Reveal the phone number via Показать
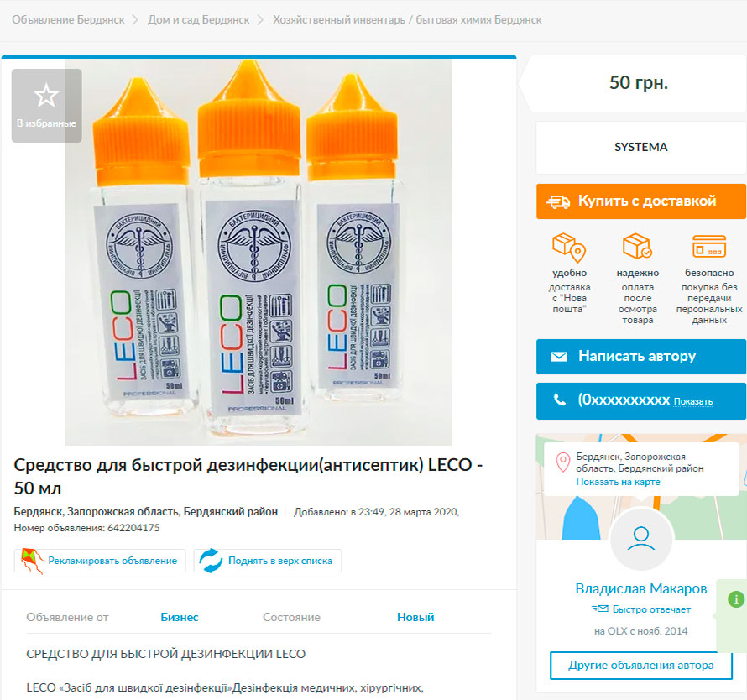Screen dimensions: 747x700 point(692,401)
